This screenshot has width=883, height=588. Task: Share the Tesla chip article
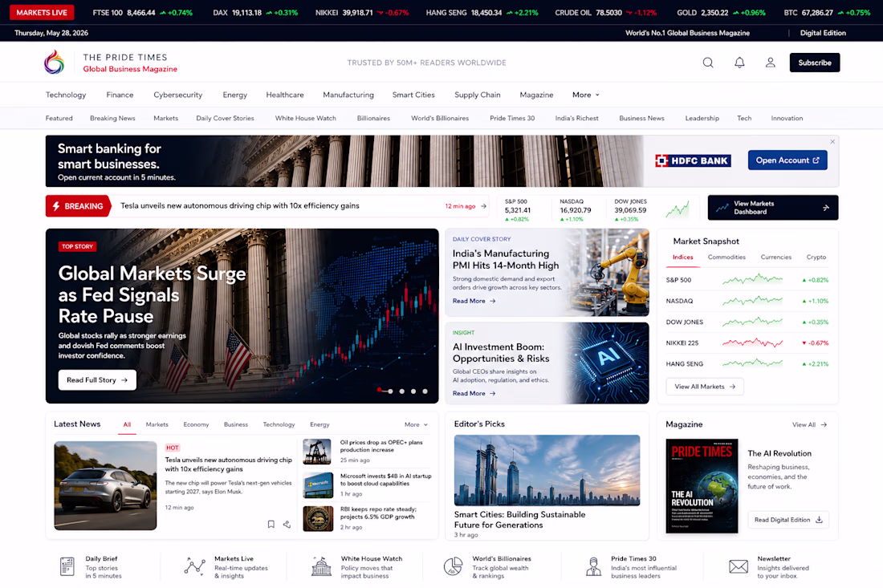(x=287, y=524)
